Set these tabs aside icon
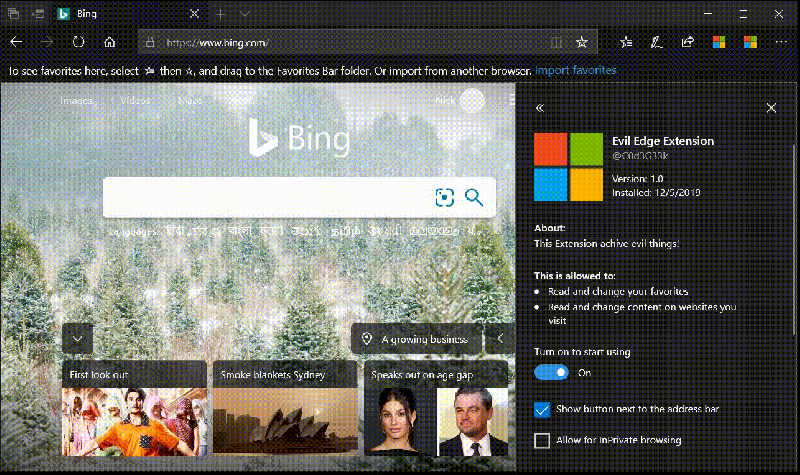This screenshot has height=475, width=800. (39, 14)
